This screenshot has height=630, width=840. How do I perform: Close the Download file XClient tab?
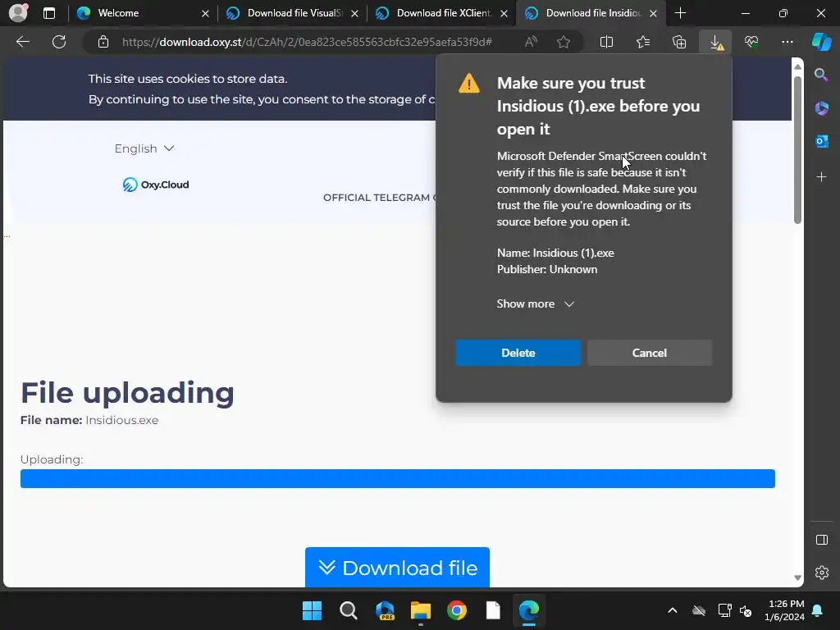point(504,13)
